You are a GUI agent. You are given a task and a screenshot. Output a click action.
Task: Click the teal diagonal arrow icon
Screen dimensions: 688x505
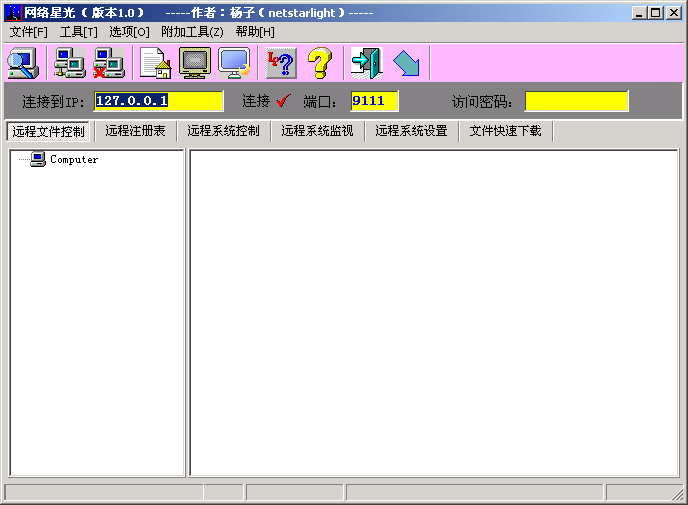(x=406, y=63)
